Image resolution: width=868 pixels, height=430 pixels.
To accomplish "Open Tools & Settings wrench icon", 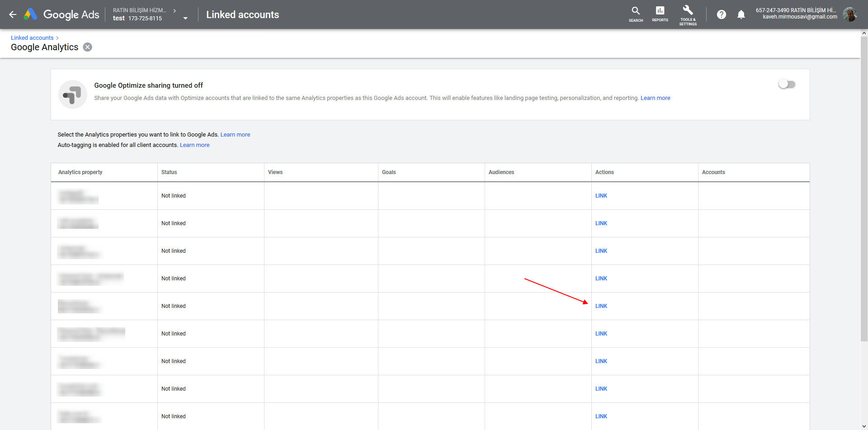I will click(688, 15).
